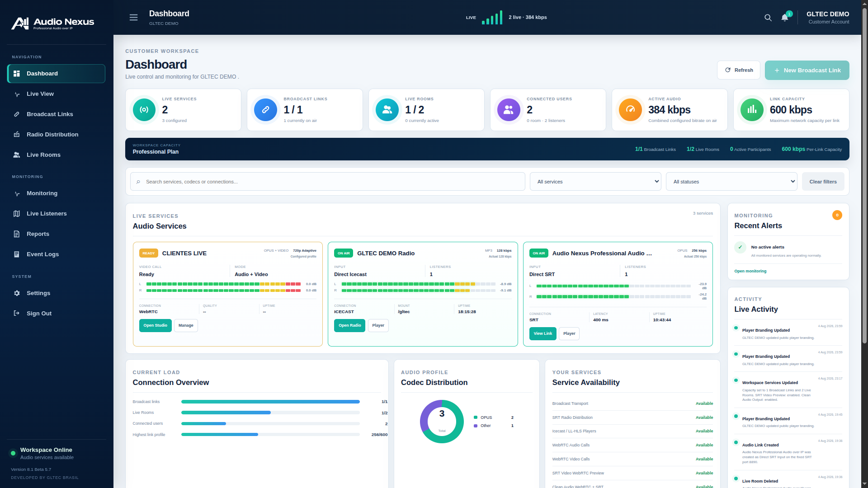The height and width of the screenshot is (488, 868).
Task: Click the 18:15:28 uptime value
Action: click(467, 312)
